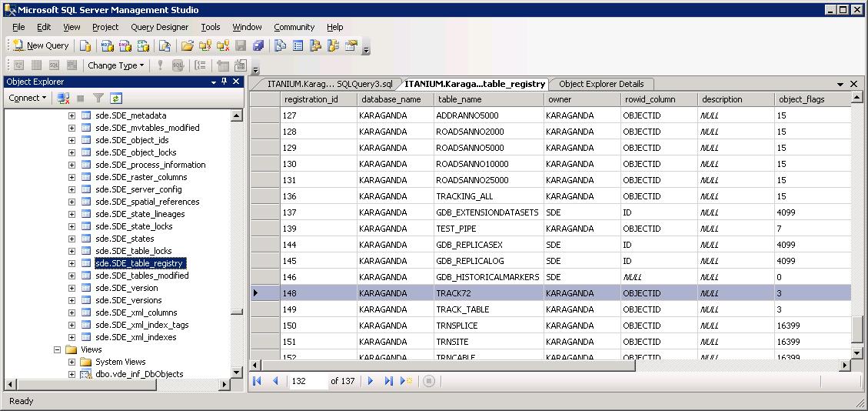This screenshot has height=411, width=868.
Task: Select sde.SDE_version in the tree
Action: coord(127,288)
